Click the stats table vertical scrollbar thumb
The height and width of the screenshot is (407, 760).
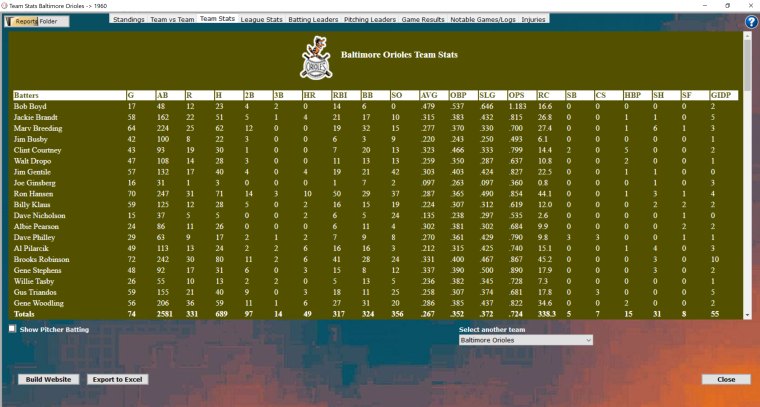747,64
